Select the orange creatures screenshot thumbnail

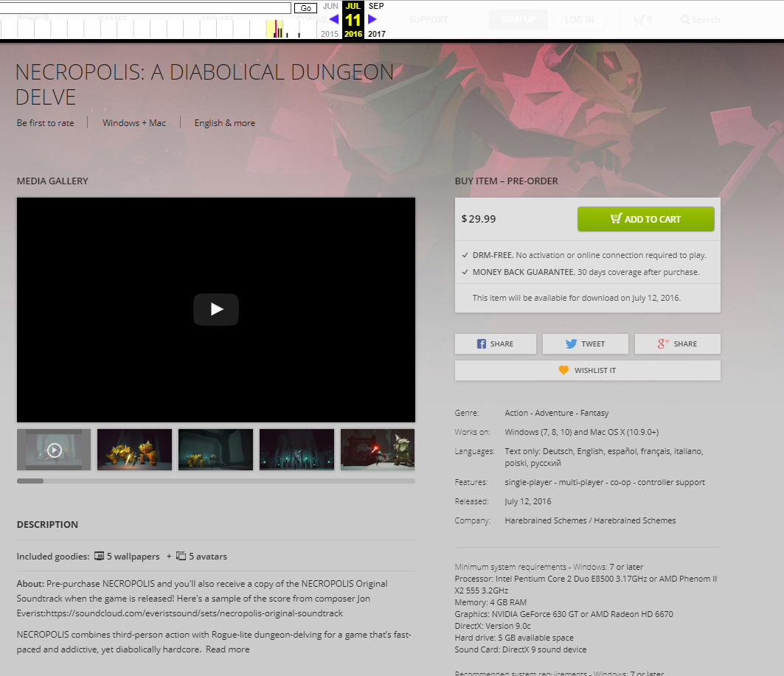tap(134, 450)
